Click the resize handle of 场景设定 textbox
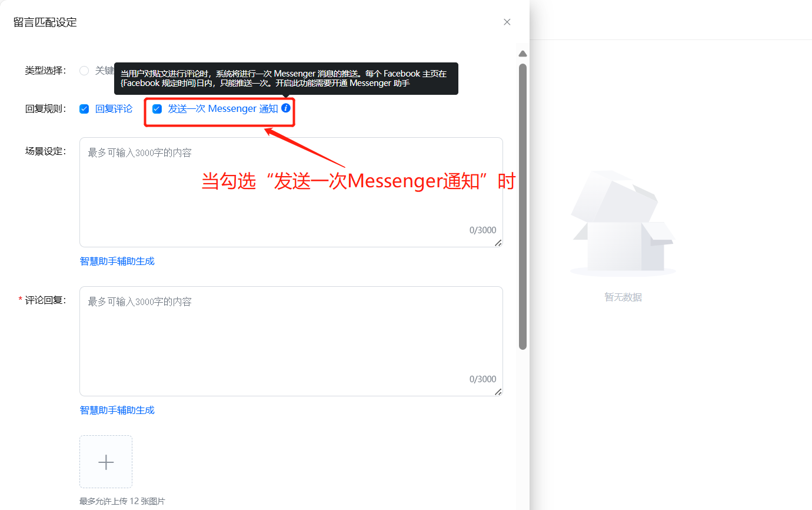This screenshot has height=510, width=812. (x=498, y=243)
